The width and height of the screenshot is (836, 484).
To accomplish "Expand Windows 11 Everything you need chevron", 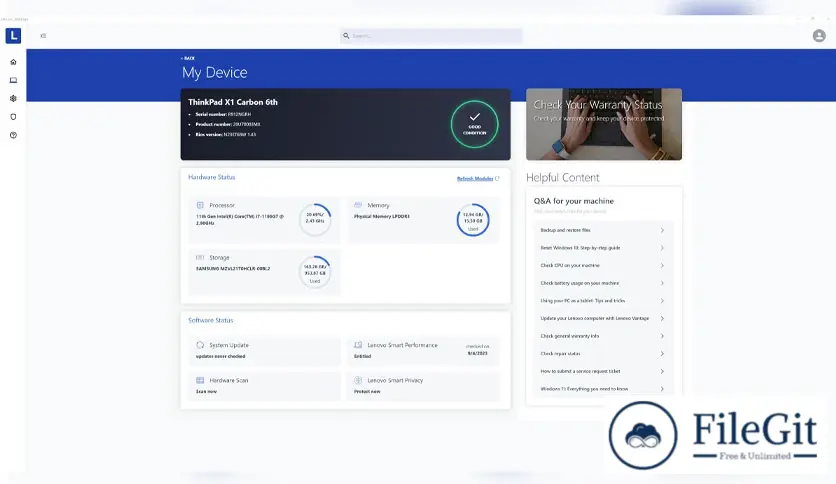I will tap(662, 389).
